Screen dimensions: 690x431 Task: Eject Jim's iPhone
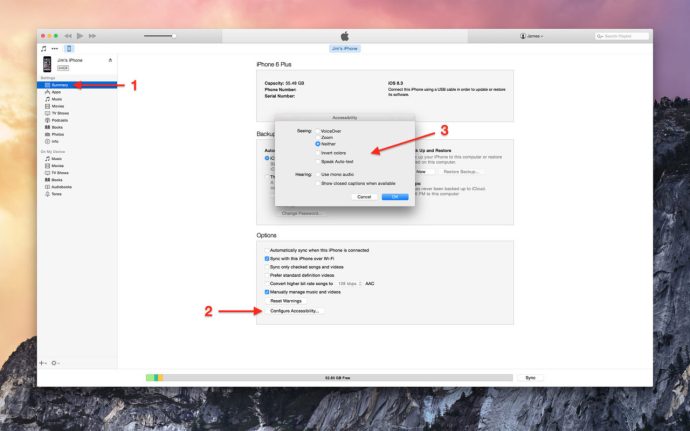click(110, 60)
